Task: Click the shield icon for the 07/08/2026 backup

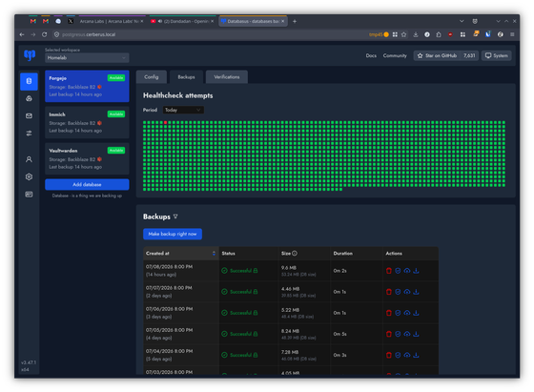Action: pyautogui.click(x=398, y=271)
